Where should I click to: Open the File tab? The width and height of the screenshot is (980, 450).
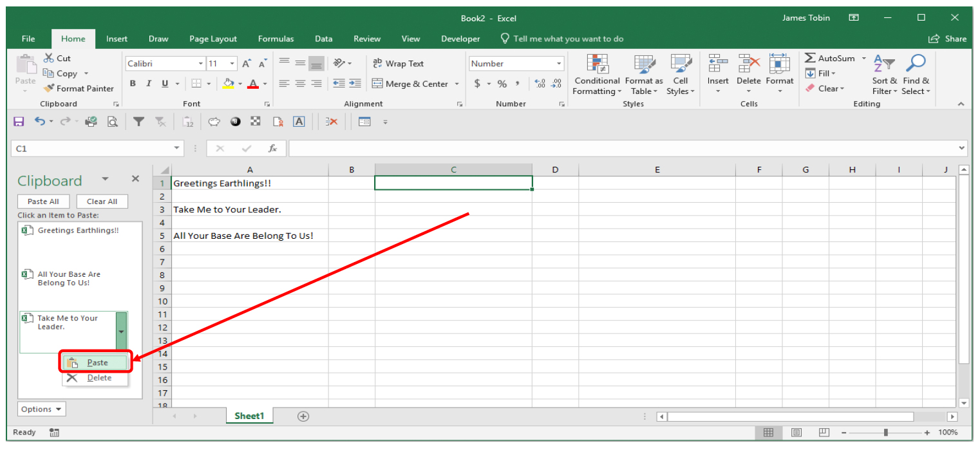point(28,39)
